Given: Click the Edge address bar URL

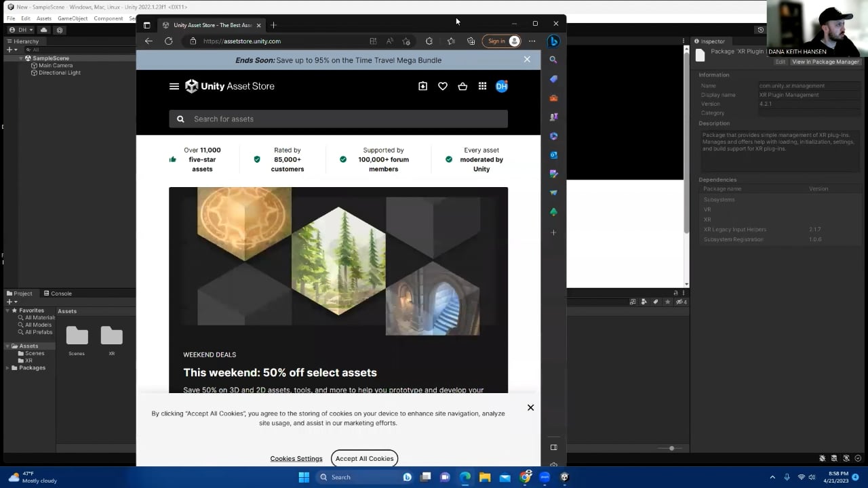Looking at the screenshot, I should click(242, 41).
